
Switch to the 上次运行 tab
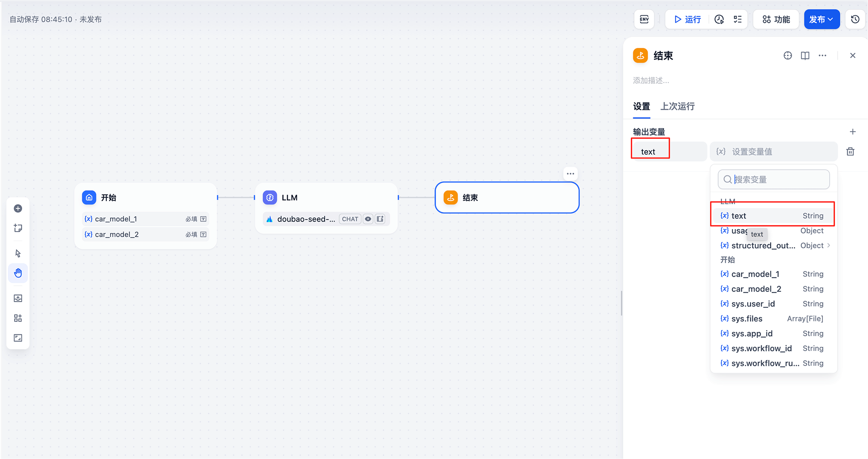[x=677, y=106]
